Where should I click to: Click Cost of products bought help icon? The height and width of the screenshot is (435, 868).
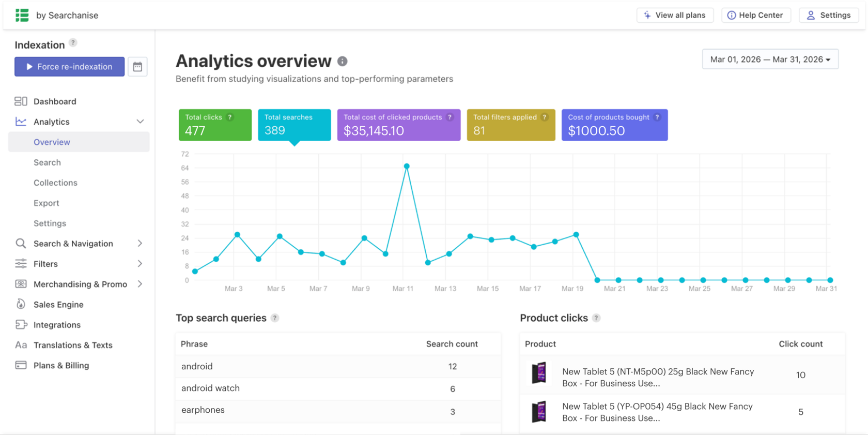click(x=657, y=117)
